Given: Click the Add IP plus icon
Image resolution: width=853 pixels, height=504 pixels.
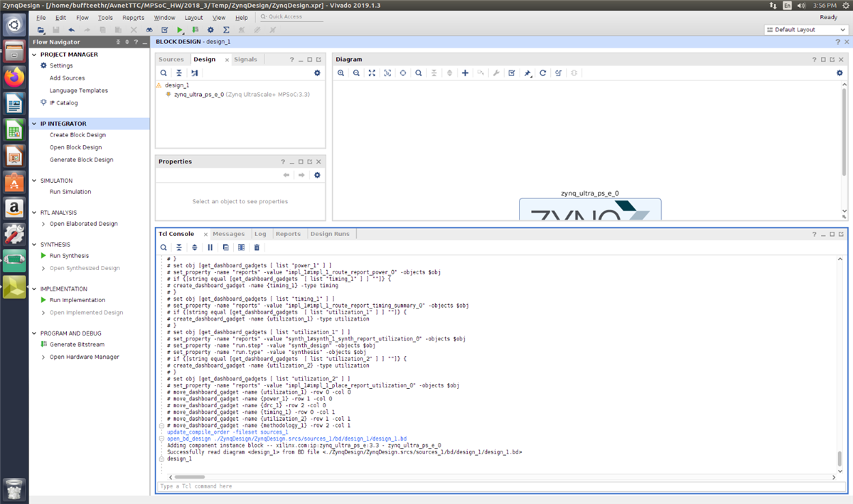Looking at the screenshot, I should [x=465, y=73].
